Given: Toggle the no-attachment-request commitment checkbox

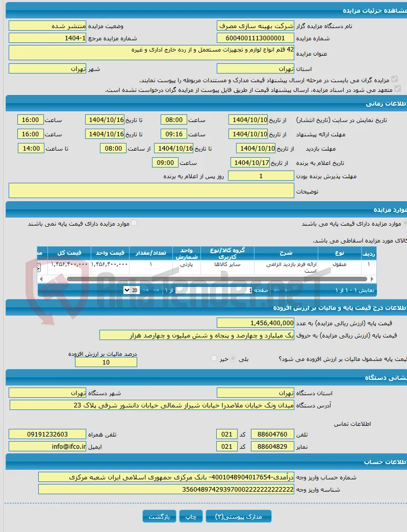Looking at the screenshot, I should coord(397,88).
